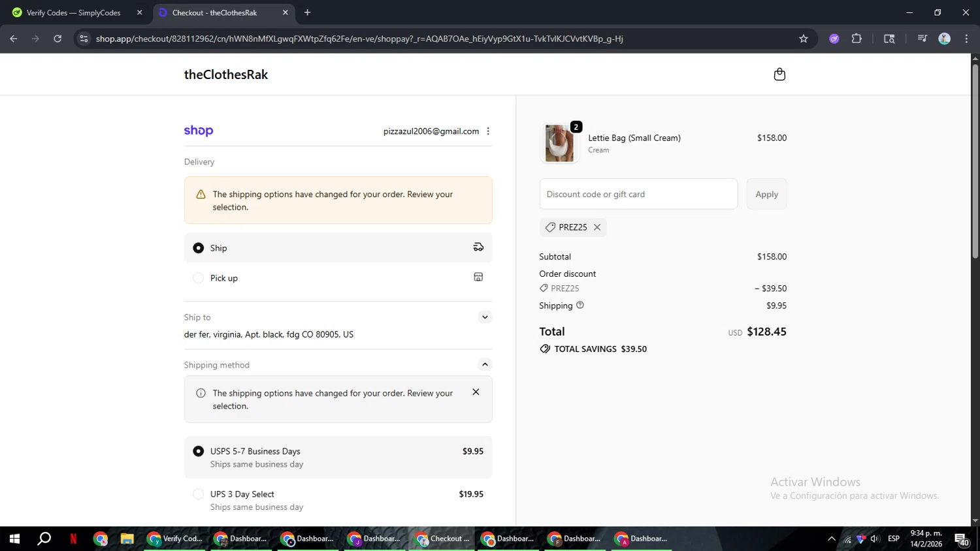The width and height of the screenshot is (980, 551).
Task: Click the Lettie Bag (Small Cream) product name
Action: click(634, 138)
